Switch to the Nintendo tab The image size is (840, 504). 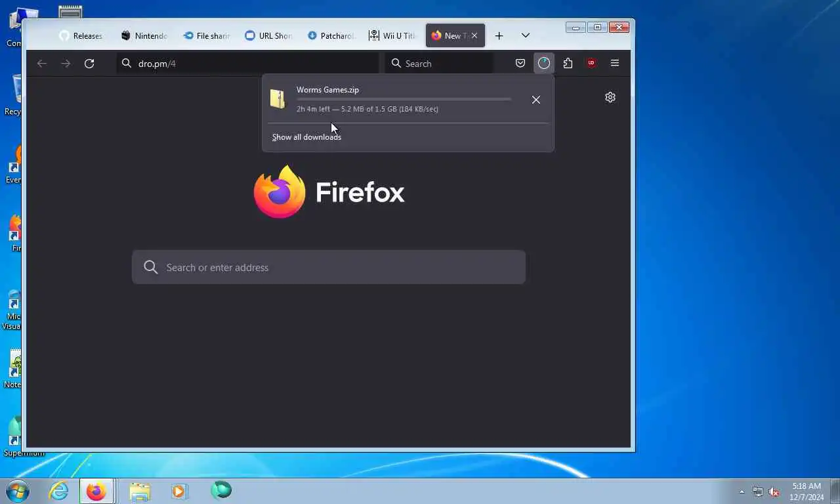pyautogui.click(x=144, y=36)
